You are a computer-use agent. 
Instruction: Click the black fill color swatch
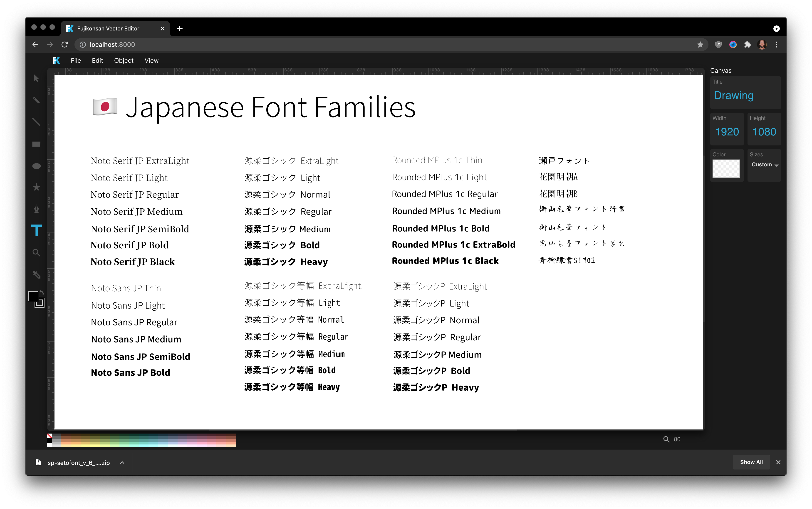(x=33, y=297)
